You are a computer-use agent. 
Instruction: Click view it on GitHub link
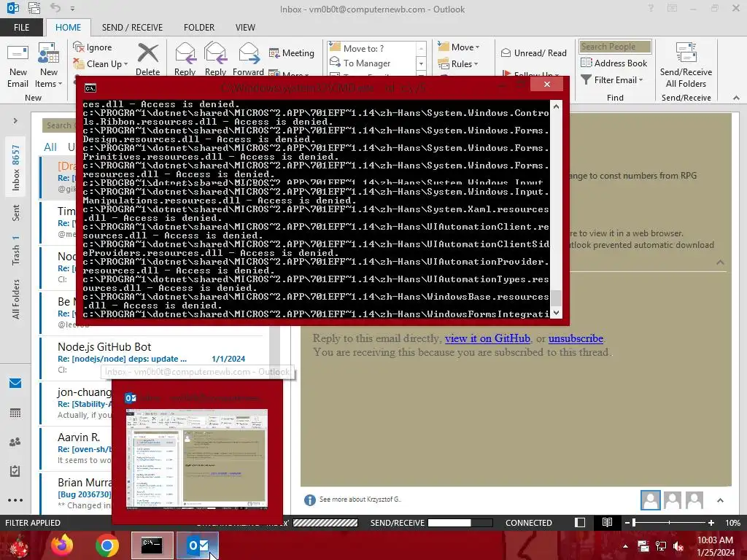tap(487, 338)
